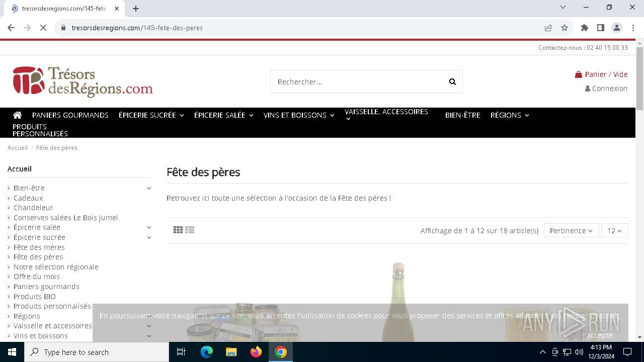The height and width of the screenshot is (362, 644).
Task: Toggle browser side panel icon
Action: [x=601, y=28]
